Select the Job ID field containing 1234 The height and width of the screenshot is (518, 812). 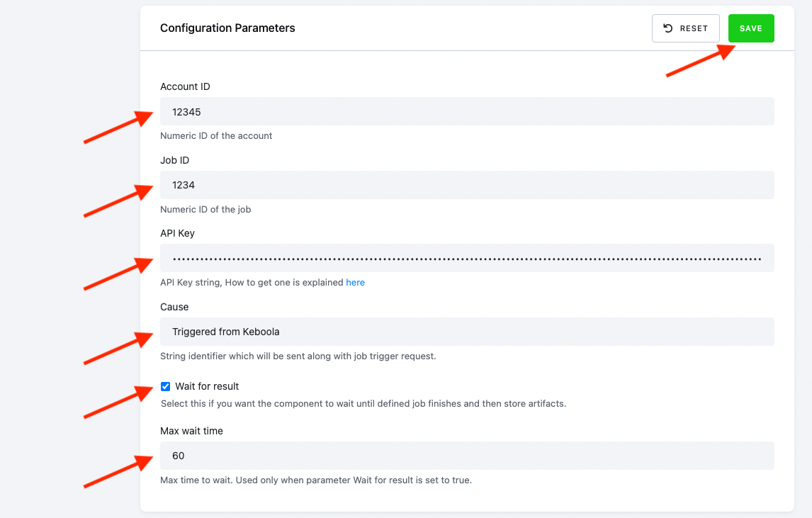pos(467,185)
